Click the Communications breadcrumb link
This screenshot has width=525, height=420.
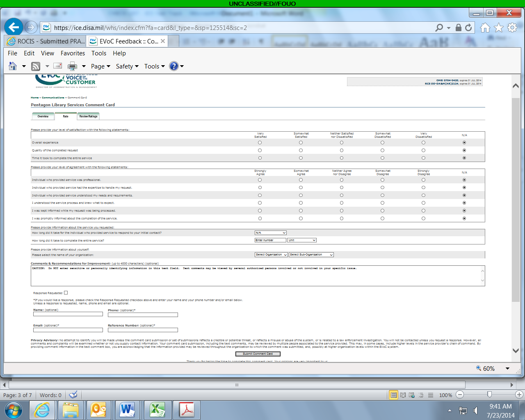pos(53,98)
